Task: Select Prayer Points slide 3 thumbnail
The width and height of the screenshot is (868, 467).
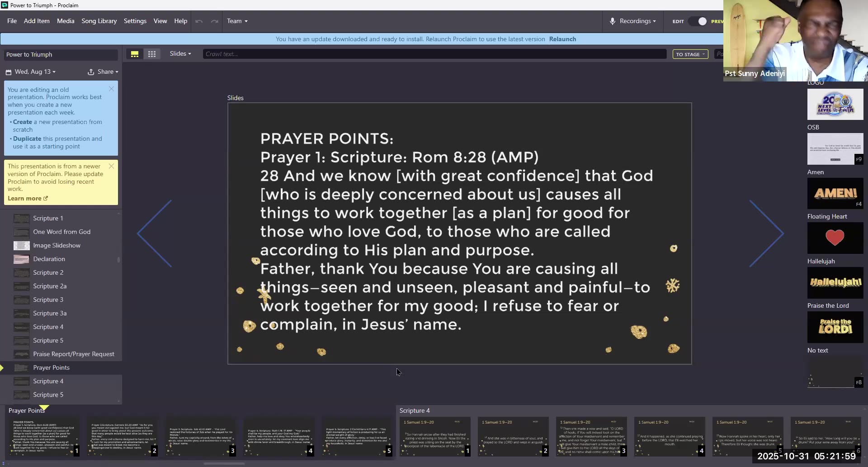Action: (x=200, y=437)
